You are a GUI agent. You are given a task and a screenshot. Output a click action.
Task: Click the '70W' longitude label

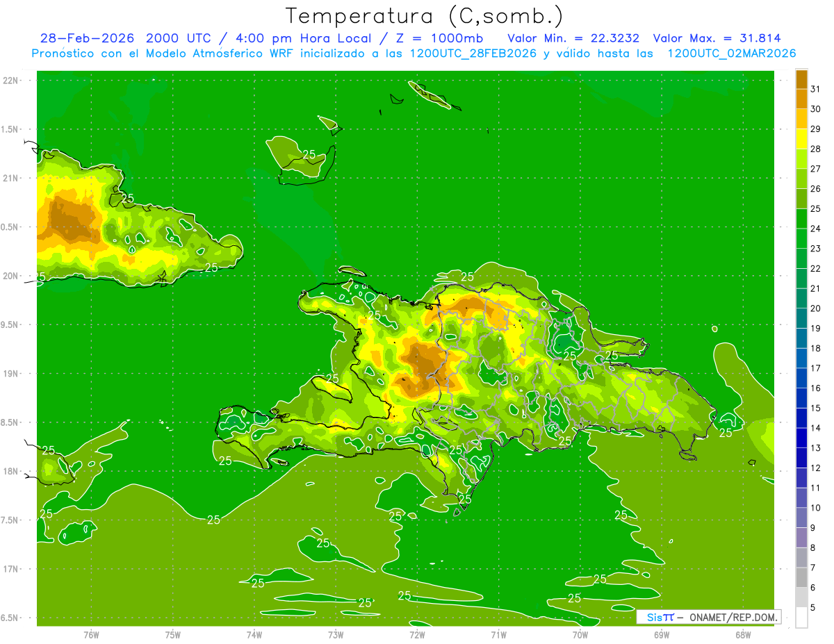tap(580, 635)
